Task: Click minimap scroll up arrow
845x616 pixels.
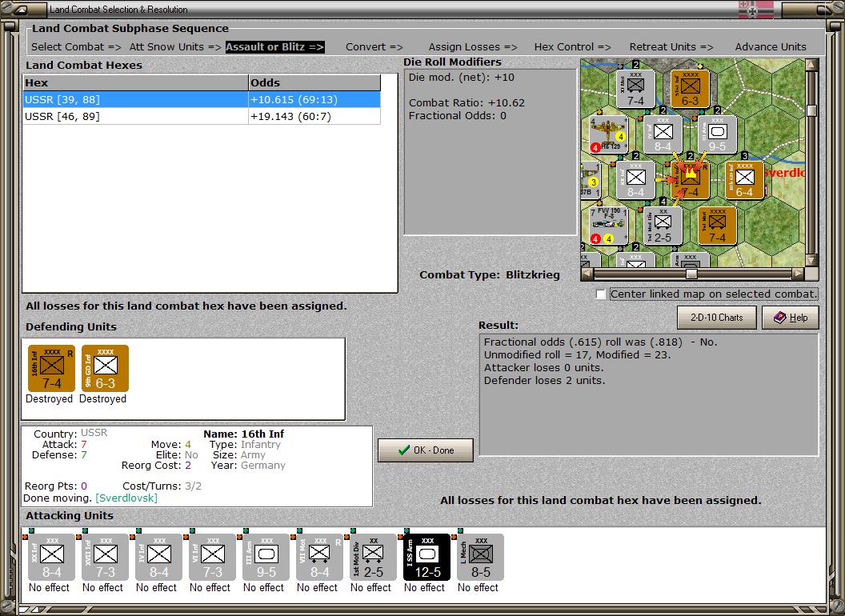Action: (x=811, y=65)
